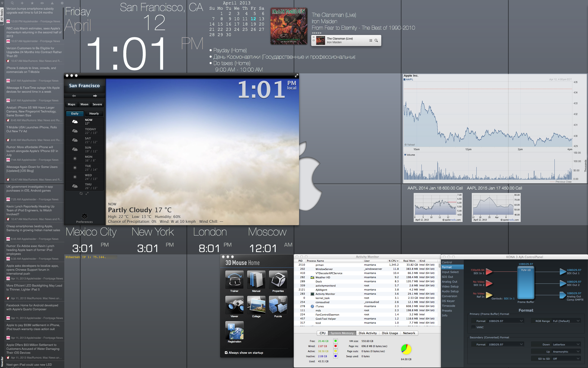Click the Frame Buffer block in AJA ControlPanel

click(526, 283)
